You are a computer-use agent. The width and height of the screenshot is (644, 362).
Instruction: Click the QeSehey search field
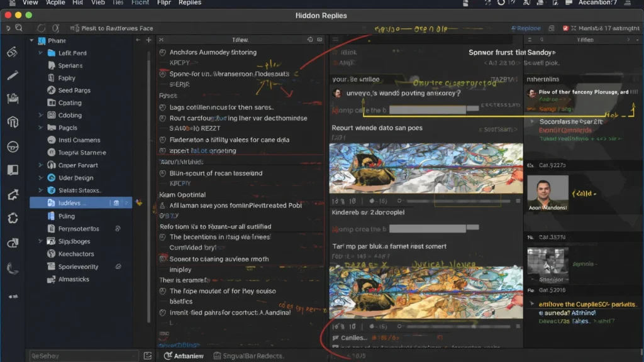[84, 356]
